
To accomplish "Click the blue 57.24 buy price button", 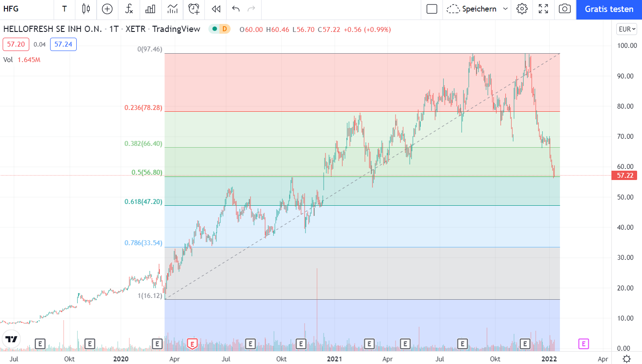I will 63,44.
